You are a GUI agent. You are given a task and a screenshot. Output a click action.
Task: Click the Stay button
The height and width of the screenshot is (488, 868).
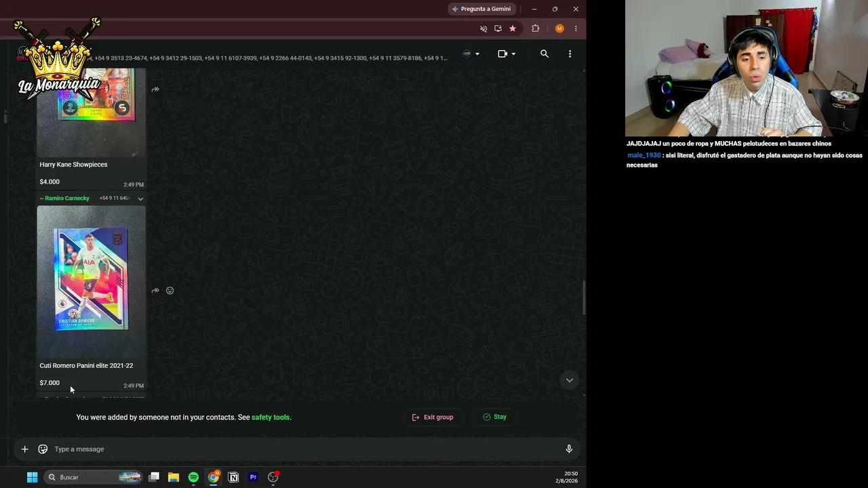[x=495, y=418]
